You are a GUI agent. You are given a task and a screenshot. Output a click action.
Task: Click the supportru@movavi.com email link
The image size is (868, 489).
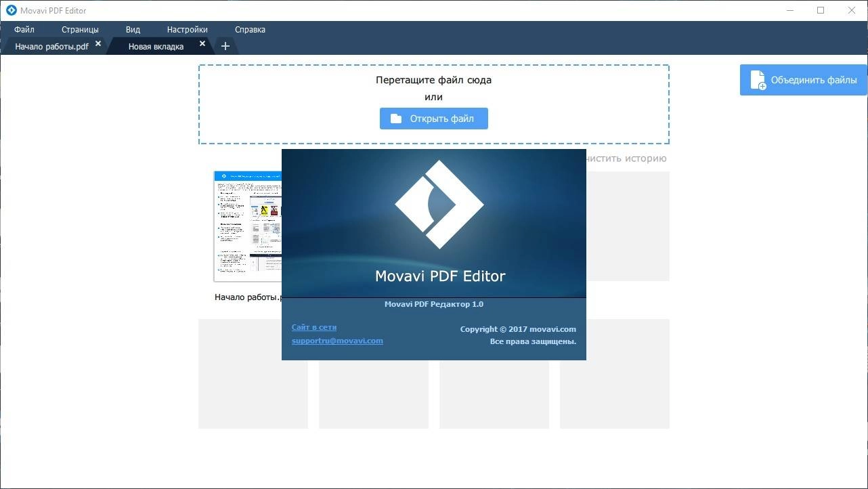click(x=337, y=341)
